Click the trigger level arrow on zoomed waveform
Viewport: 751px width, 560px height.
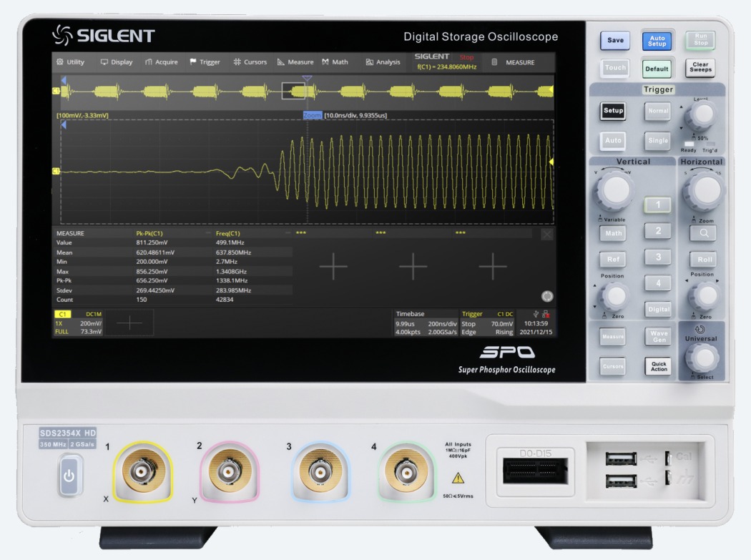click(551, 162)
